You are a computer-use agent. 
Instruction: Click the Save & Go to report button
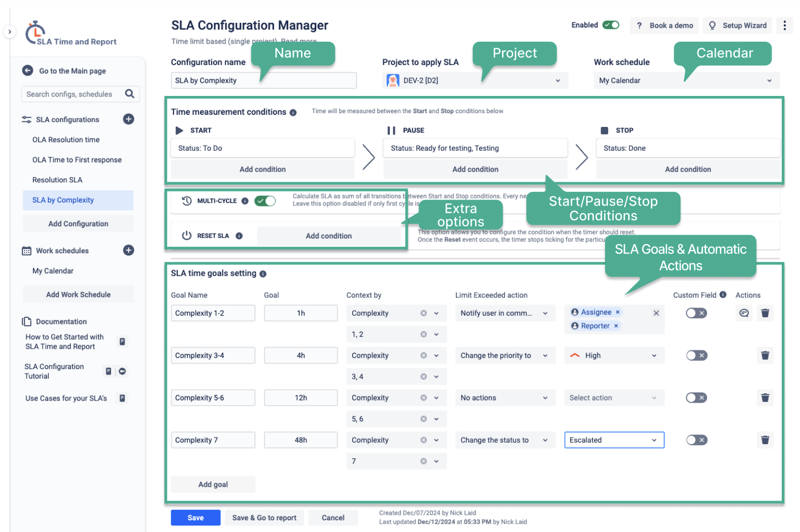[x=264, y=518]
